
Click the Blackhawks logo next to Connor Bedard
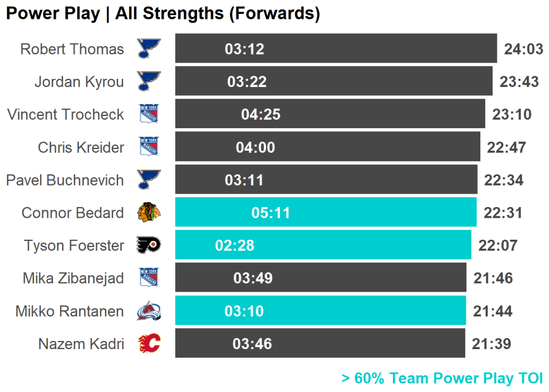[x=149, y=213]
